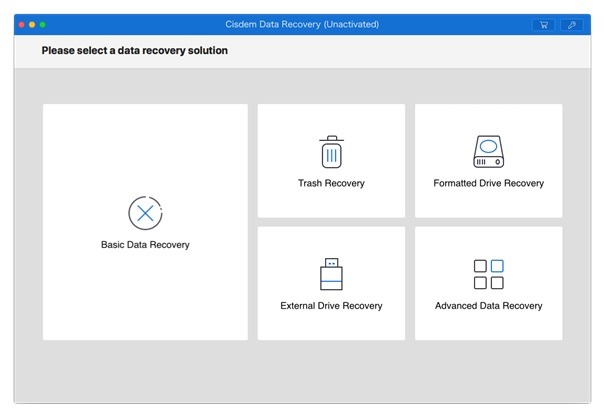Open "Trash Recovery" via its text label

(x=331, y=184)
